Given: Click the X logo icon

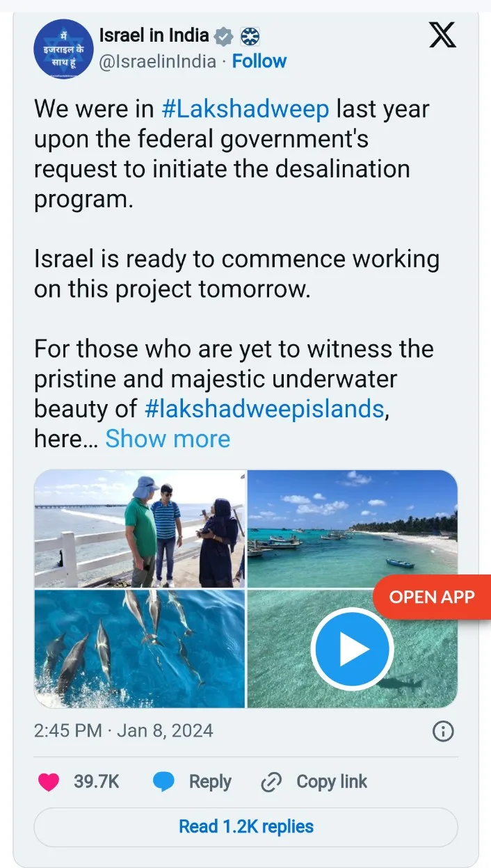Looking at the screenshot, I should click(x=442, y=35).
